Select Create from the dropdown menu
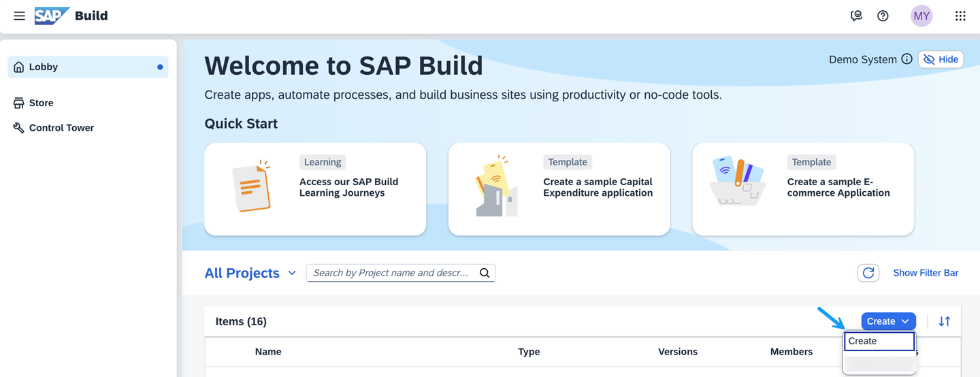Screen dimensions: 980x377 879,341
